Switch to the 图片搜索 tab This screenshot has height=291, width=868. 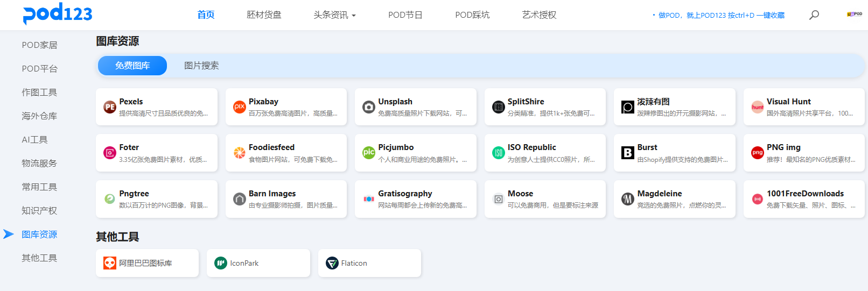coord(201,66)
